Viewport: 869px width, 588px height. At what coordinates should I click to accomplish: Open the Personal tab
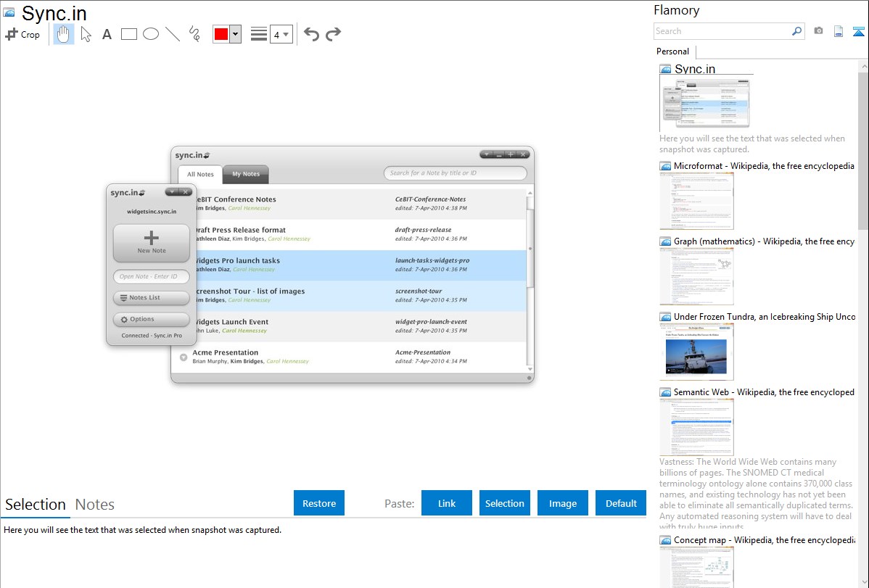673,51
